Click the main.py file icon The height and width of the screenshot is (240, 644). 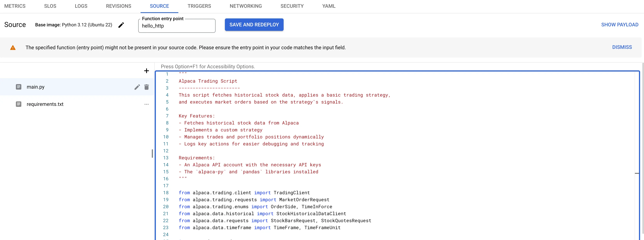pyautogui.click(x=18, y=87)
